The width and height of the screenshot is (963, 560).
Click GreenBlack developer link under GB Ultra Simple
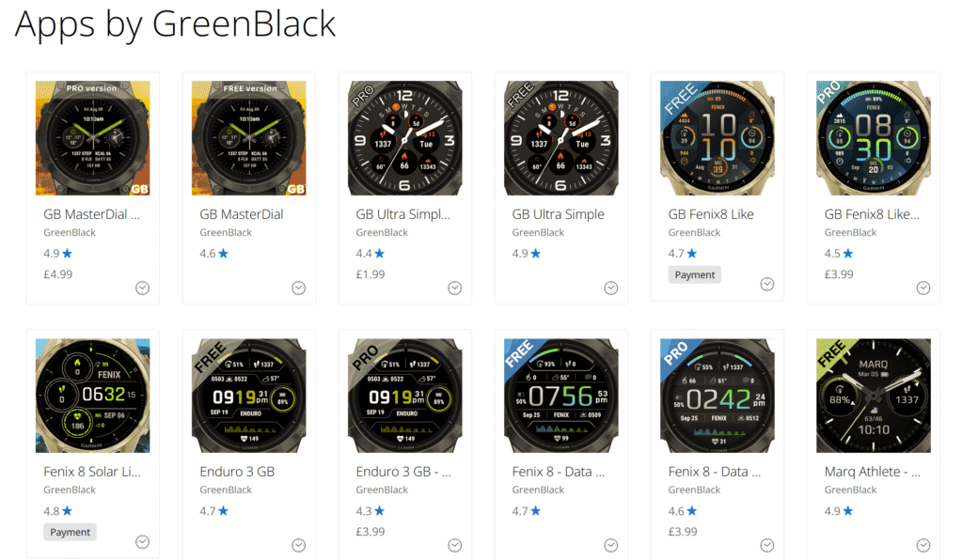click(x=538, y=232)
